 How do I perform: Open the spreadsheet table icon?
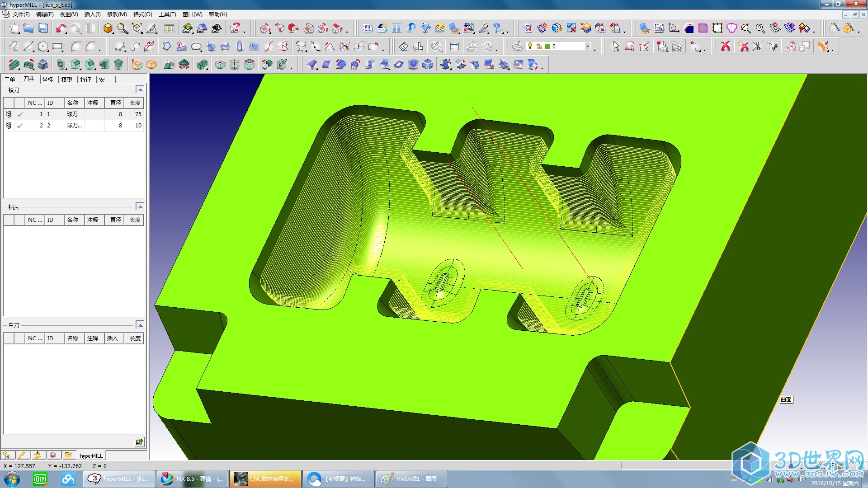click(x=170, y=28)
